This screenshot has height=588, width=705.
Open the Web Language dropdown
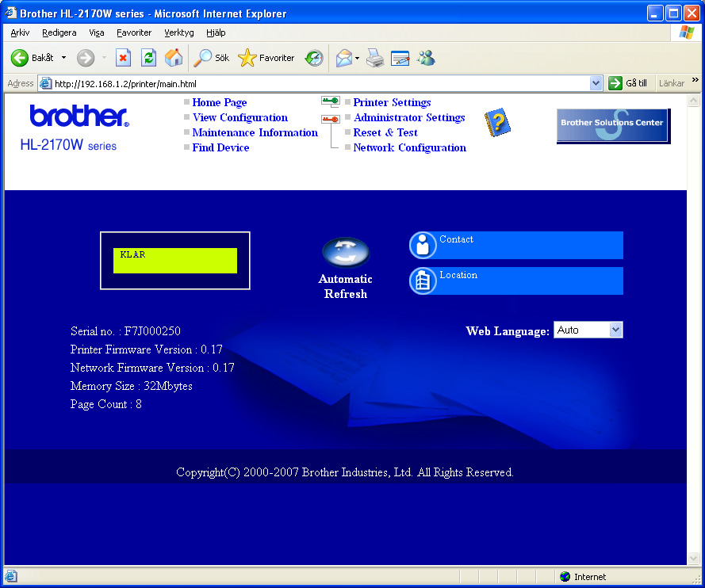coord(588,330)
